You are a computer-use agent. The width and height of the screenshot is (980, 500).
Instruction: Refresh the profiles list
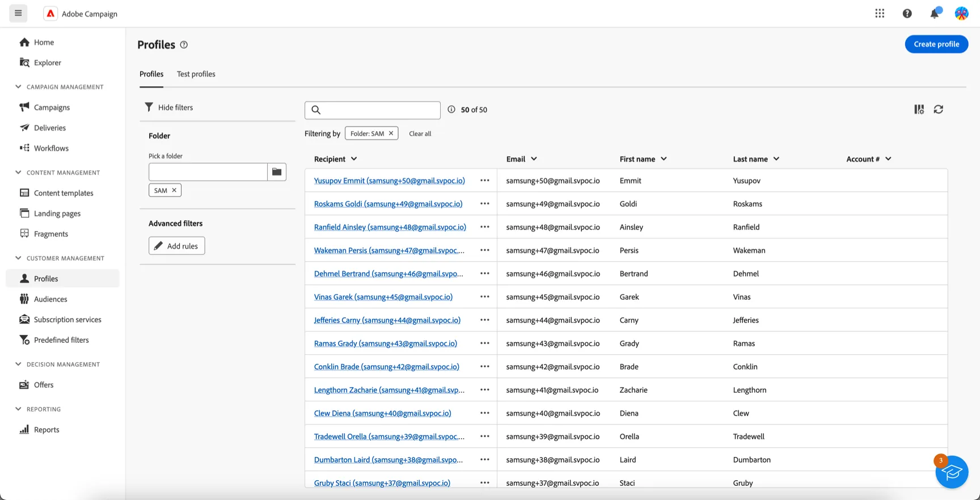pos(939,110)
